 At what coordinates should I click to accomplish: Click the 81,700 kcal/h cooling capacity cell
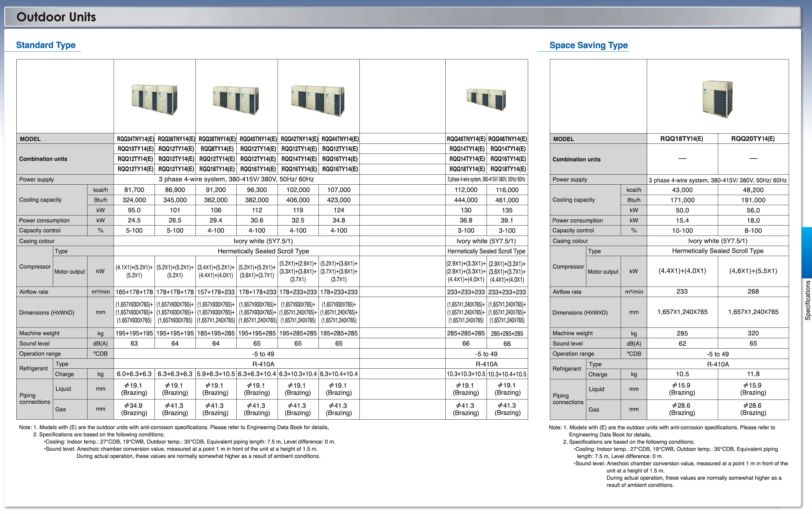pos(134,190)
